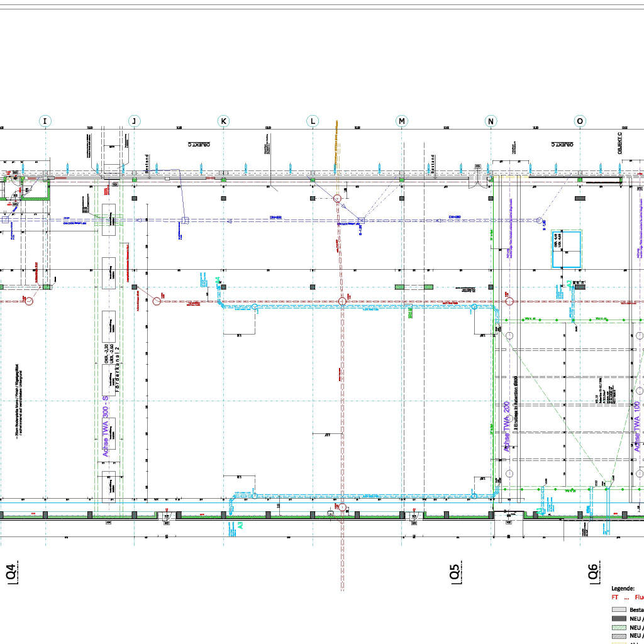Select the cyan rectangular shaft near axis O
Image resolution: width=644 pixels, height=644 pixels.
coord(567,250)
